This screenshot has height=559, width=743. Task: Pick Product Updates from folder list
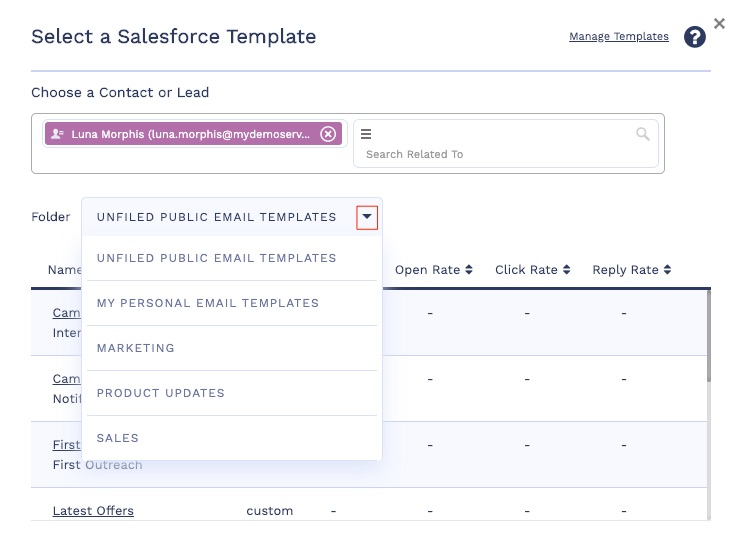[160, 393]
